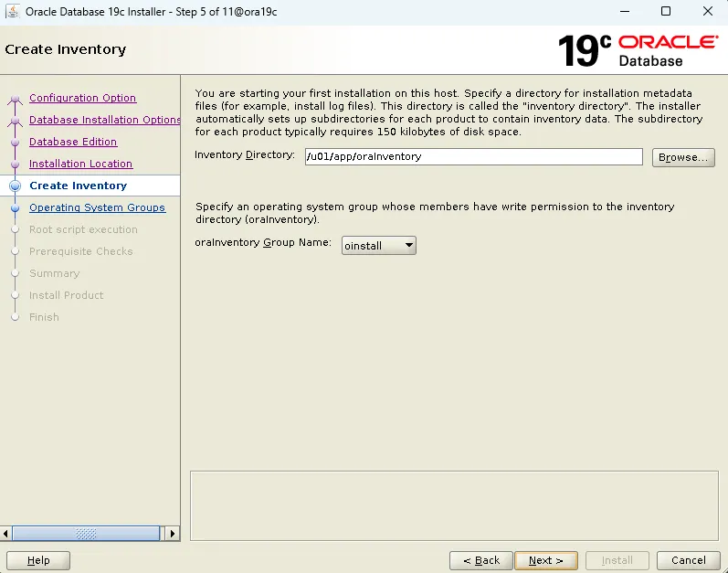The height and width of the screenshot is (573, 728).
Task: Click the right arrow of sidebar scrollbar
Action: (x=173, y=534)
